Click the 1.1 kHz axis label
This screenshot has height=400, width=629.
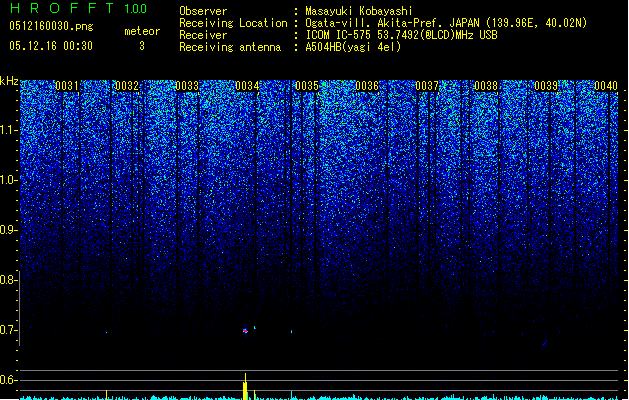[x=9, y=130]
